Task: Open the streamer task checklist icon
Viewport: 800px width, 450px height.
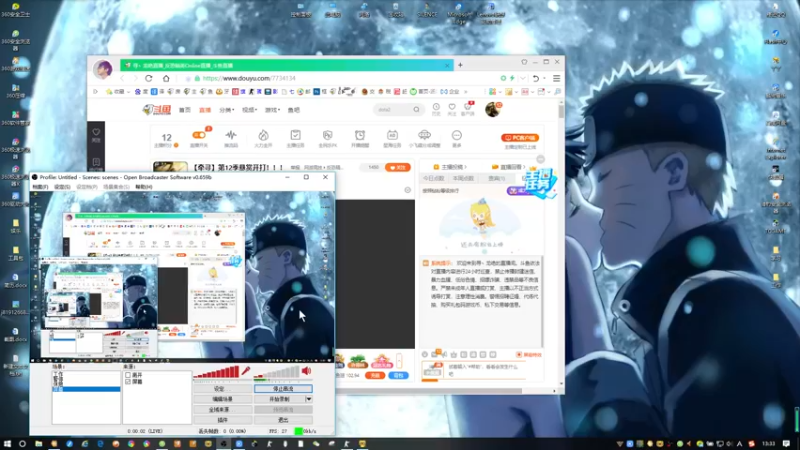Action: (x=295, y=135)
